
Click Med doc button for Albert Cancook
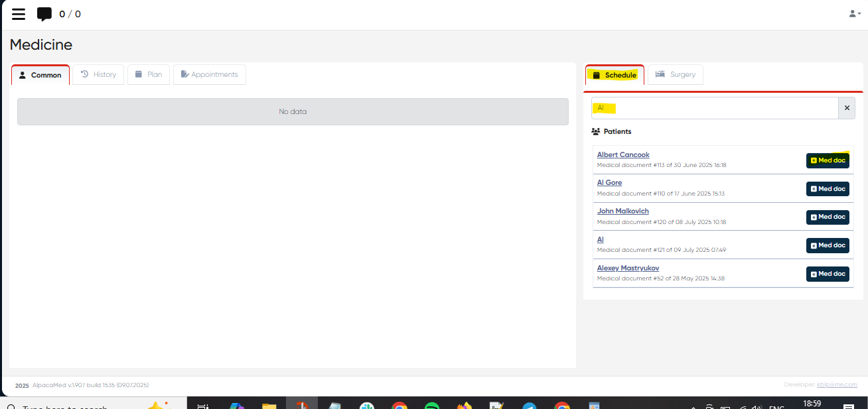(x=828, y=160)
